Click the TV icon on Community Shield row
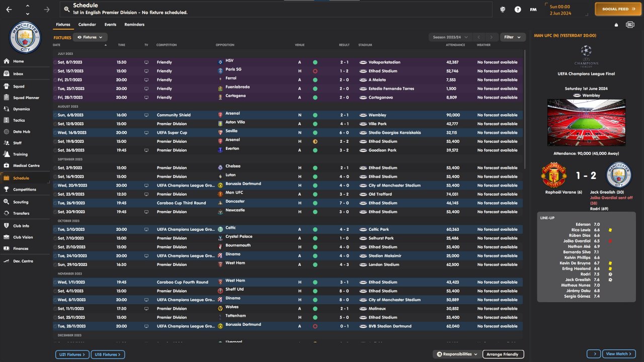 tap(146, 115)
